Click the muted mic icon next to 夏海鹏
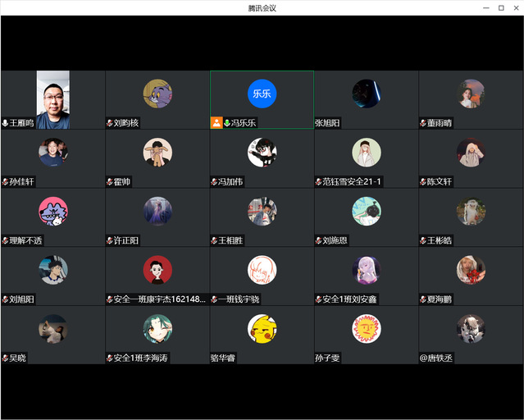Screen dimensions: 524x420 [x=424, y=300]
